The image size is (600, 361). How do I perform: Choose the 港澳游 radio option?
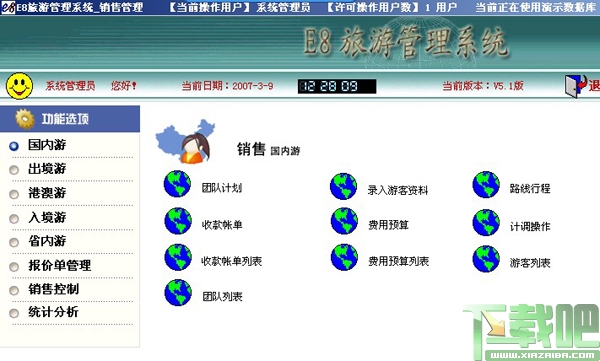pyautogui.click(x=14, y=194)
